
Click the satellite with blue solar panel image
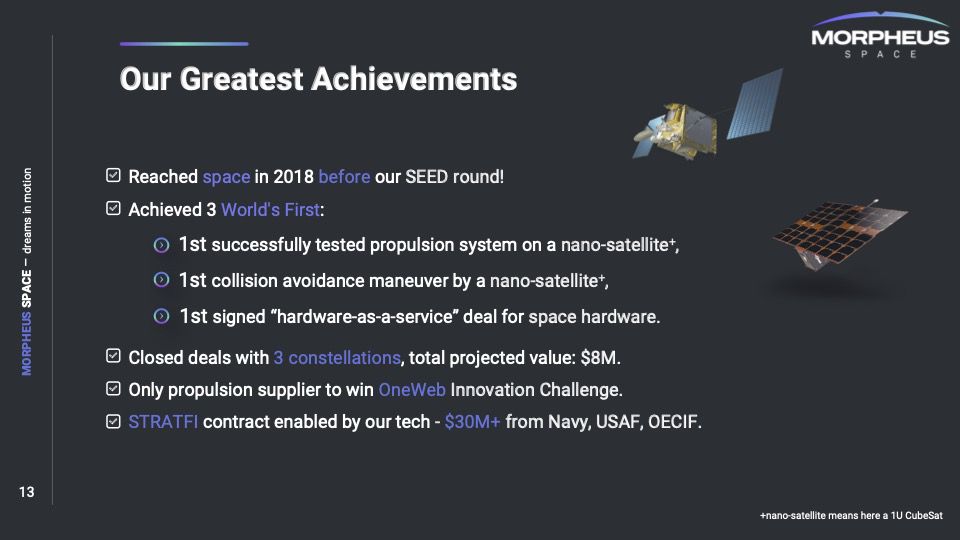(708, 115)
